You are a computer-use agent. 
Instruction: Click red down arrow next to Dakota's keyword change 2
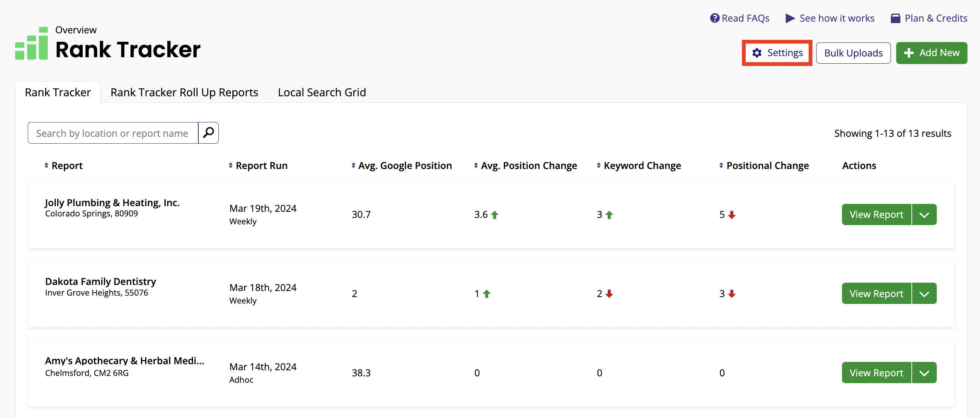pyautogui.click(x=609, y=294)
